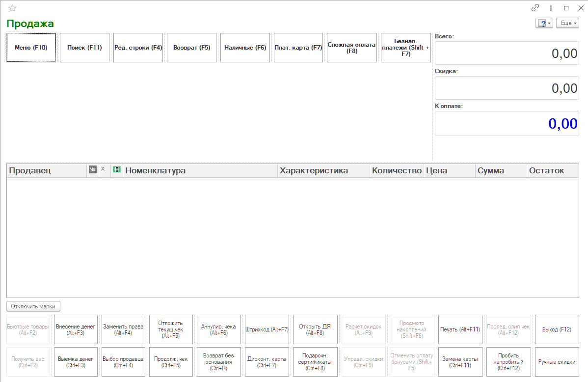Image resolution: width=588 pixels, height=382 pixels.
Task: Expand the help button dropdown arrow
Action: 549,23
